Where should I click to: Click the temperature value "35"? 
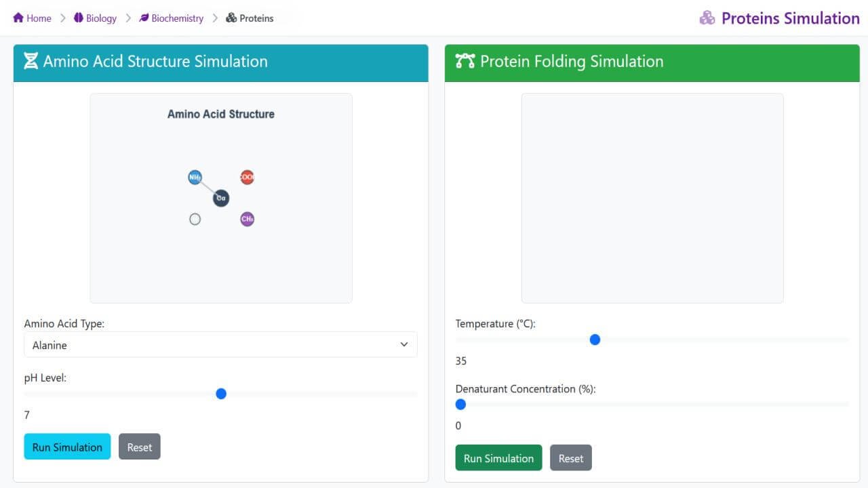[461, 361]
